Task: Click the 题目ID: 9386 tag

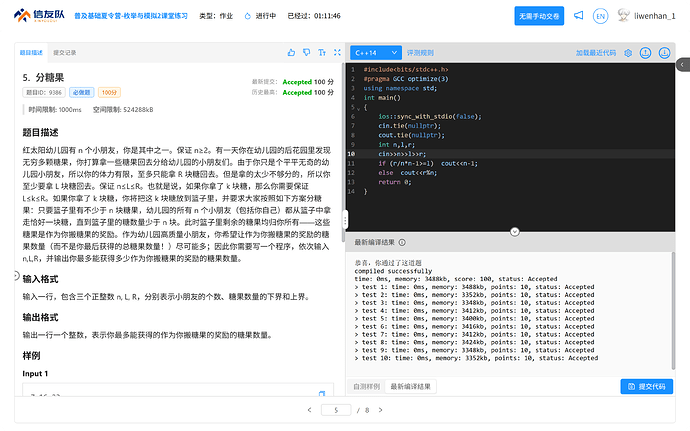Action: click(x=44, y=92)
